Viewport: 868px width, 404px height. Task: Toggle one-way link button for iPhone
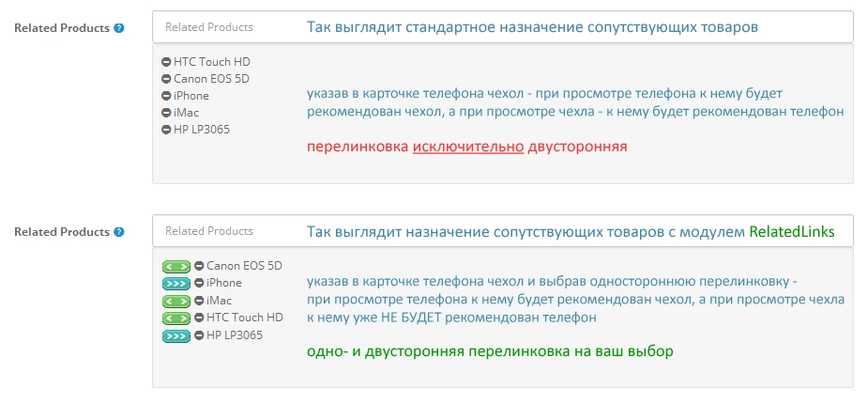pos(176,284)
